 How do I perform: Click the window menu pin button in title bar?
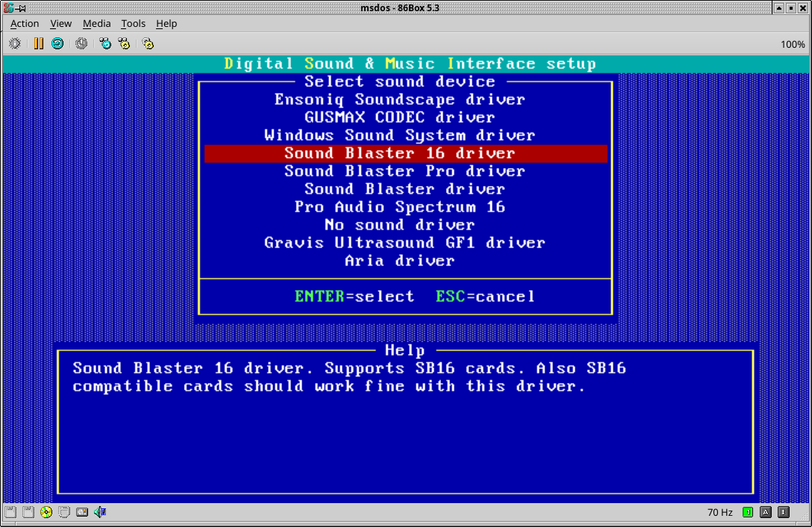21,7
